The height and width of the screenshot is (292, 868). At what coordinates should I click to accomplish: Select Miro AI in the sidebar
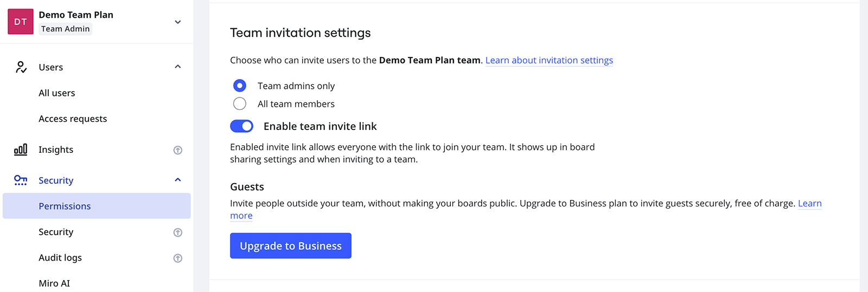point(54,283)
